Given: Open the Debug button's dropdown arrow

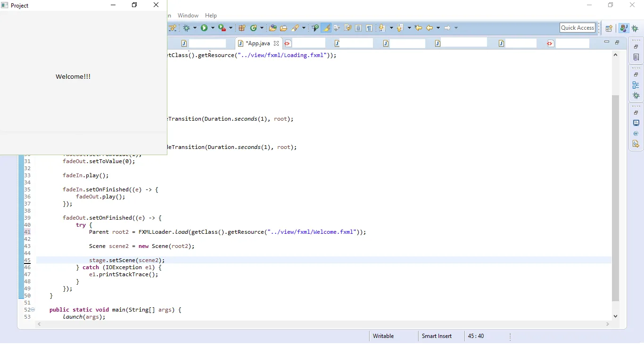Looking at the screenshot, I should click(x=195, y=28).
